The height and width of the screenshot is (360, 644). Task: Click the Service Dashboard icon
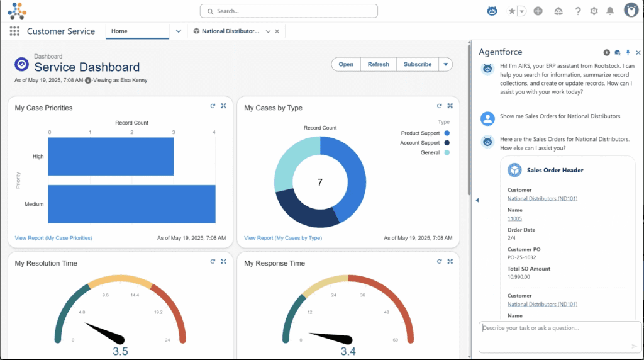[21, 64]
